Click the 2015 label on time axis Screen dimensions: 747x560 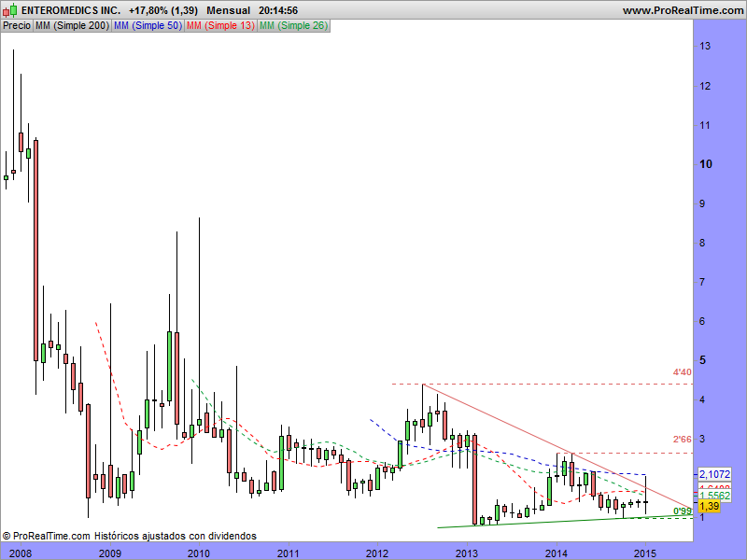coord(645,553)
